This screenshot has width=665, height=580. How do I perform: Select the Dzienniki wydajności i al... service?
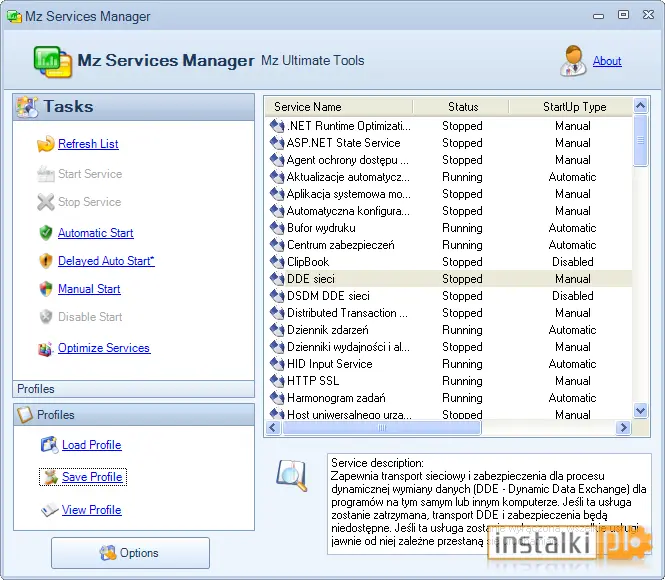click(x=449, y=347)
